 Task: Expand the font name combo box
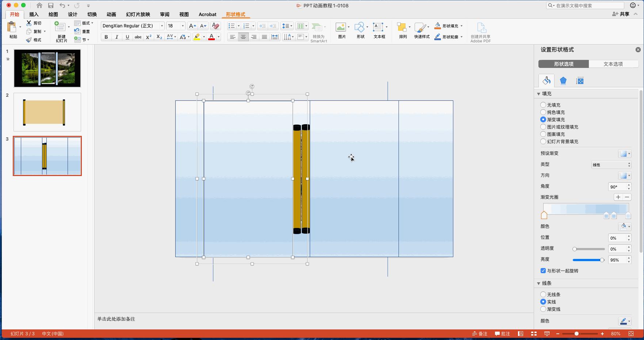162,26
